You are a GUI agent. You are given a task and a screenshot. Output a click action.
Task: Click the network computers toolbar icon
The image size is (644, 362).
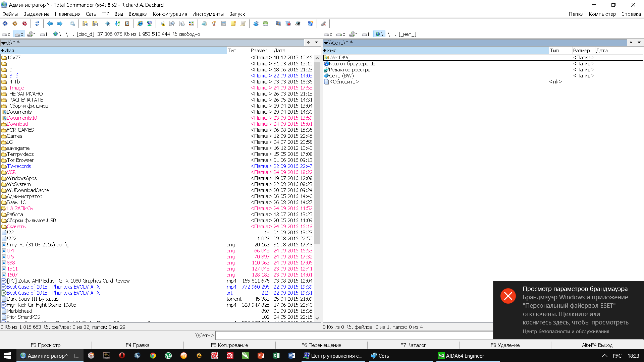[150, 23]
